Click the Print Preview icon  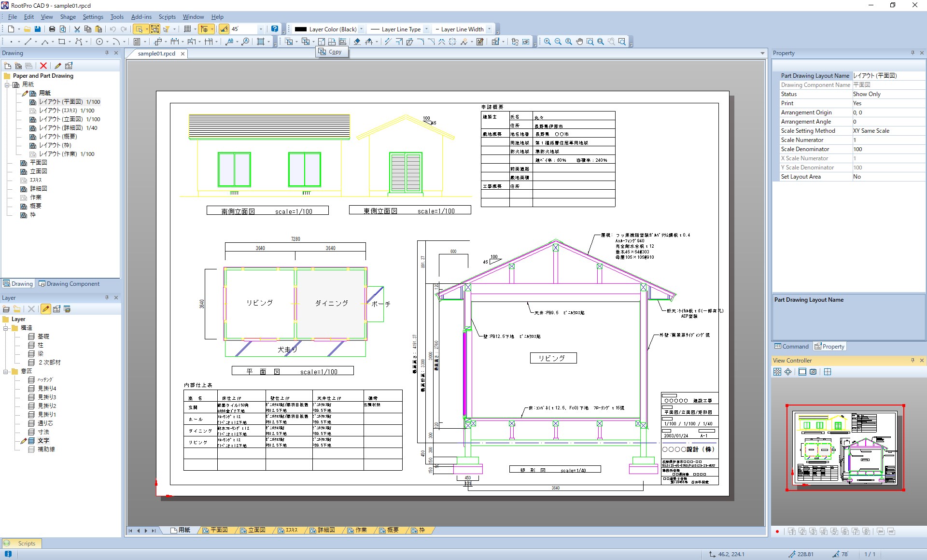coord(63,29)
